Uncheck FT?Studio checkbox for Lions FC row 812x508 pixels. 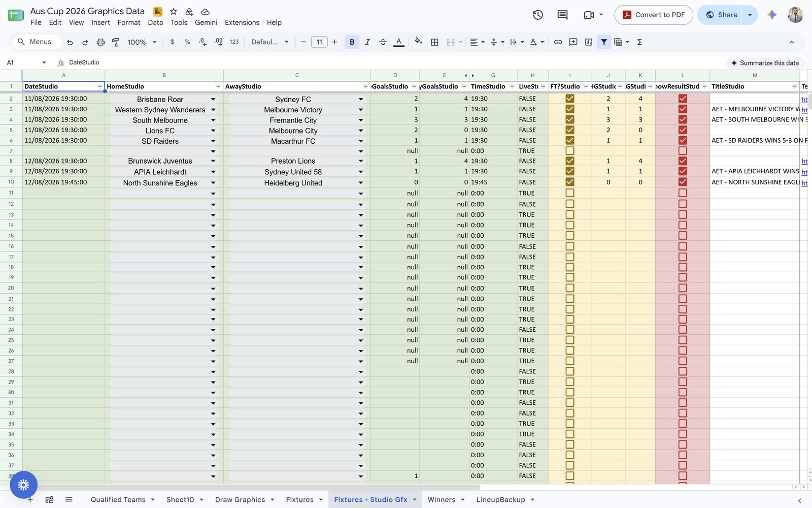tap(569, 130)
